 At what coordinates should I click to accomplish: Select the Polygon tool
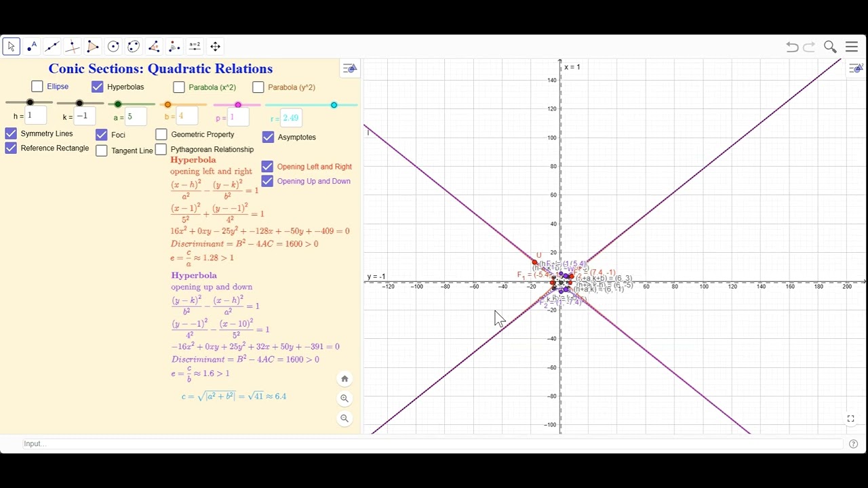coord(93,46)
